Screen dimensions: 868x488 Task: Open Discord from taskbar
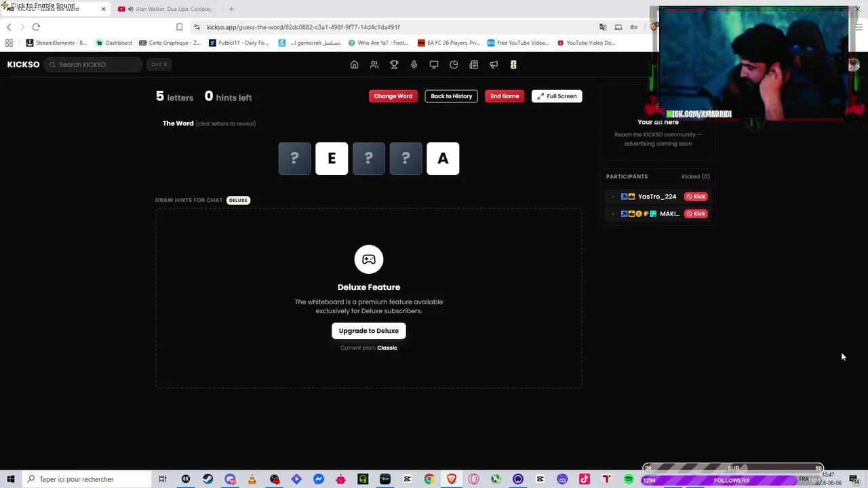pyautogui.click(x=230, y=479)
